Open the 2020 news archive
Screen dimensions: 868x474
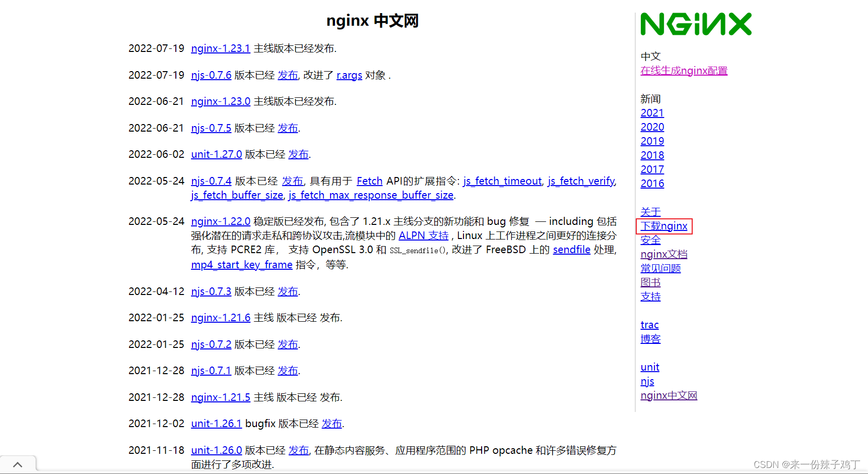[652, 127]
